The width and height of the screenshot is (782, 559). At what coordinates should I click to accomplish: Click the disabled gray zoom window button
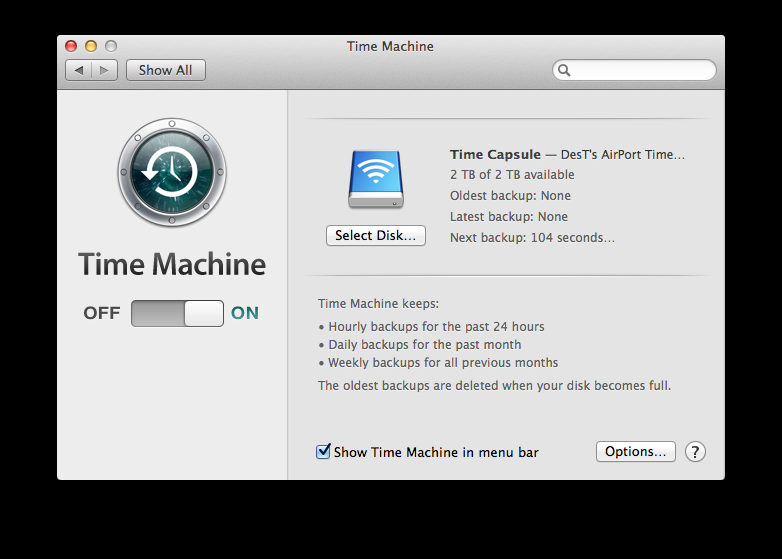pos(111,46)
